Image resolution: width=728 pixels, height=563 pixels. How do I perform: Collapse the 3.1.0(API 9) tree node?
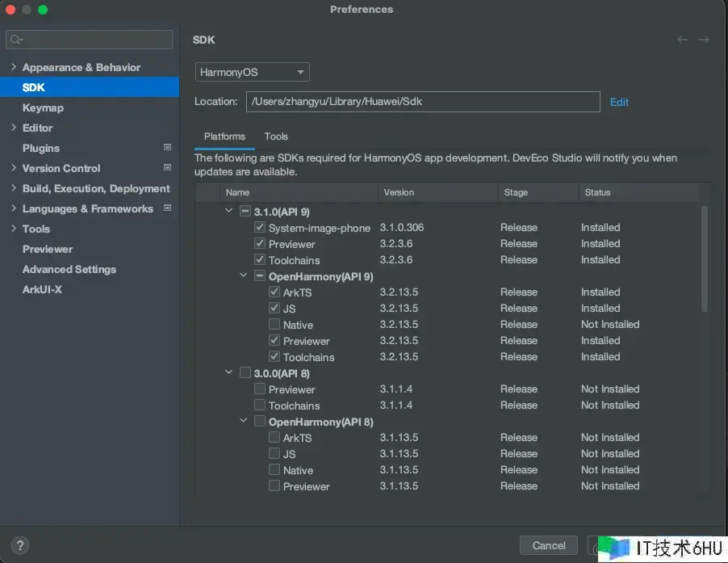[228, 211]
